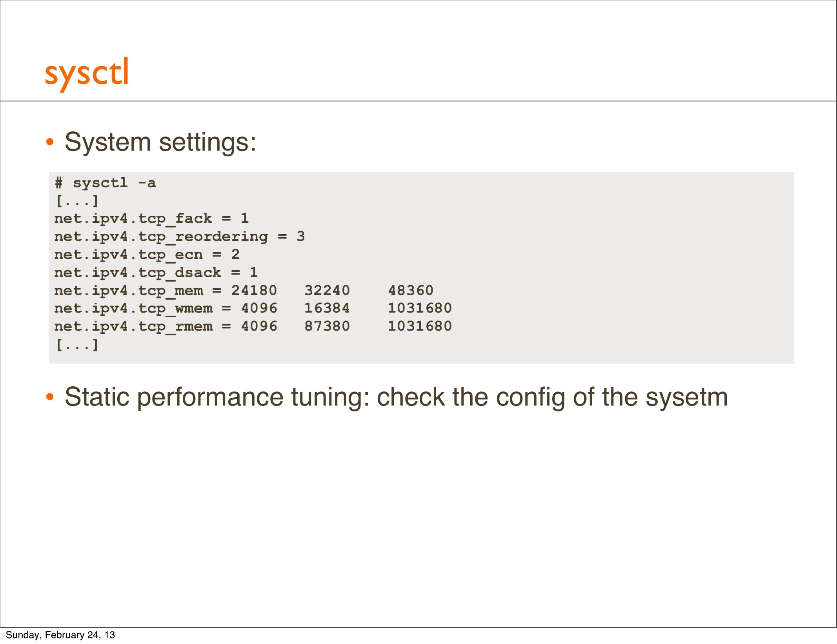Click the value 87380 in tcp_rmem
The image size is (837, 644).
coord(327,326)
